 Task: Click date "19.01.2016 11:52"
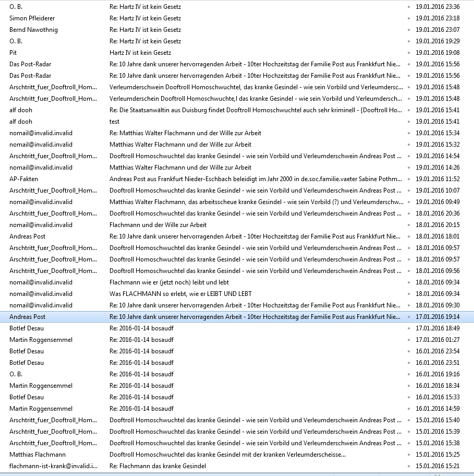tap(437, 179)
